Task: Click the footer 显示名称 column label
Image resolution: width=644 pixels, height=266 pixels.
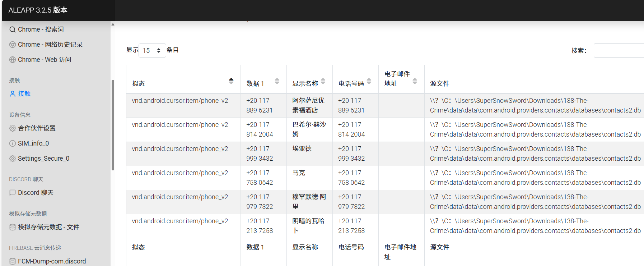Action: click(x=305, y=247)
